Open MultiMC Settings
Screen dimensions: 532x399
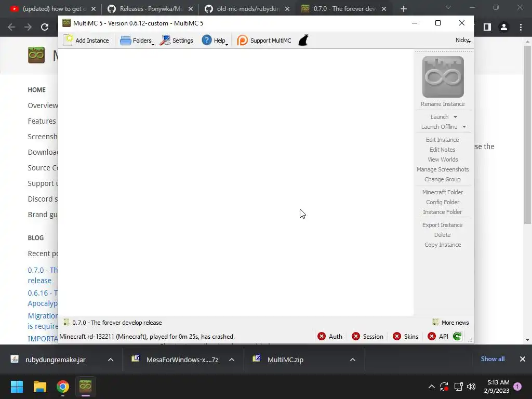pos(177,41)
